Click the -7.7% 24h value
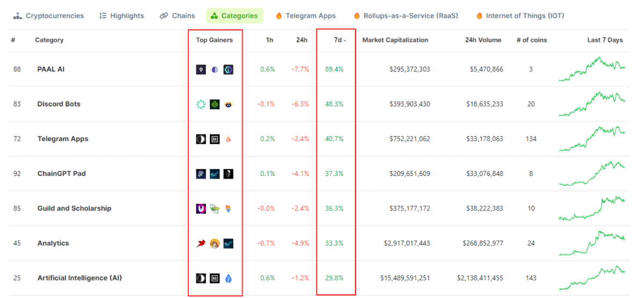 (301, 69)
